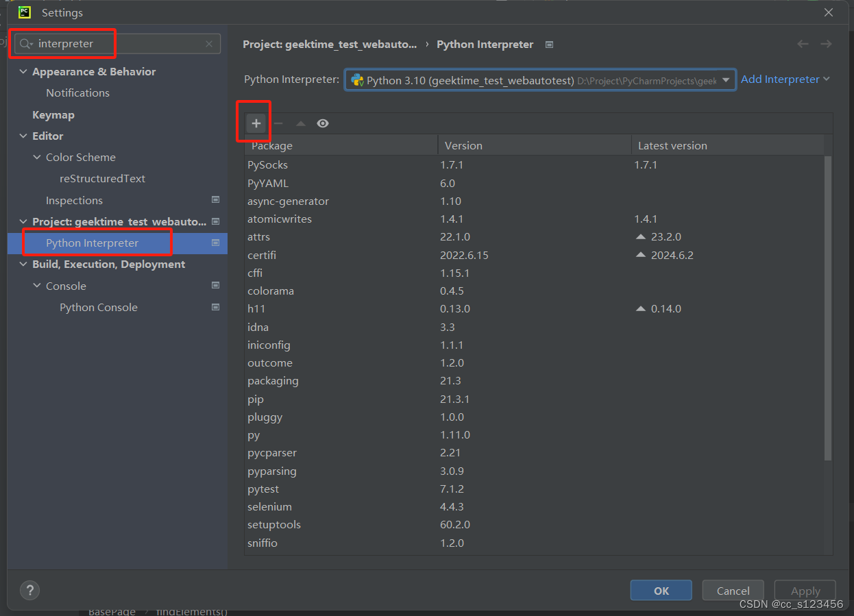Select the setuptools package row
854x616 pixels.
(x=535, y=524)
